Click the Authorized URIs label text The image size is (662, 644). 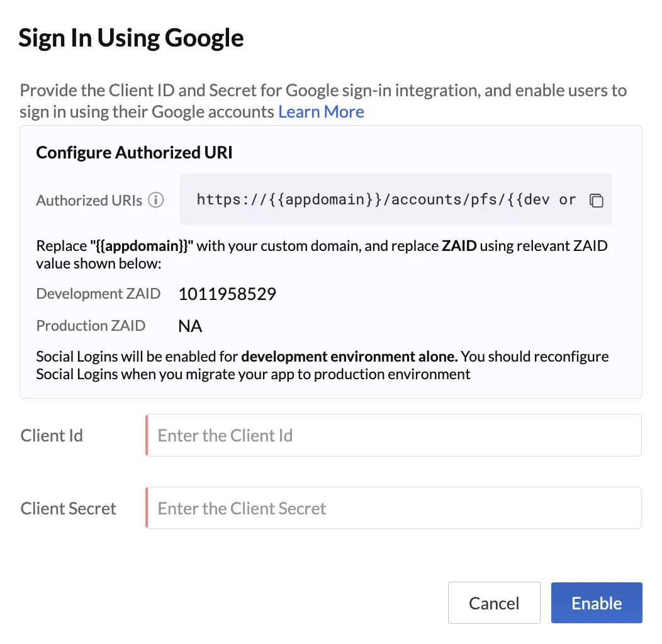89,201
